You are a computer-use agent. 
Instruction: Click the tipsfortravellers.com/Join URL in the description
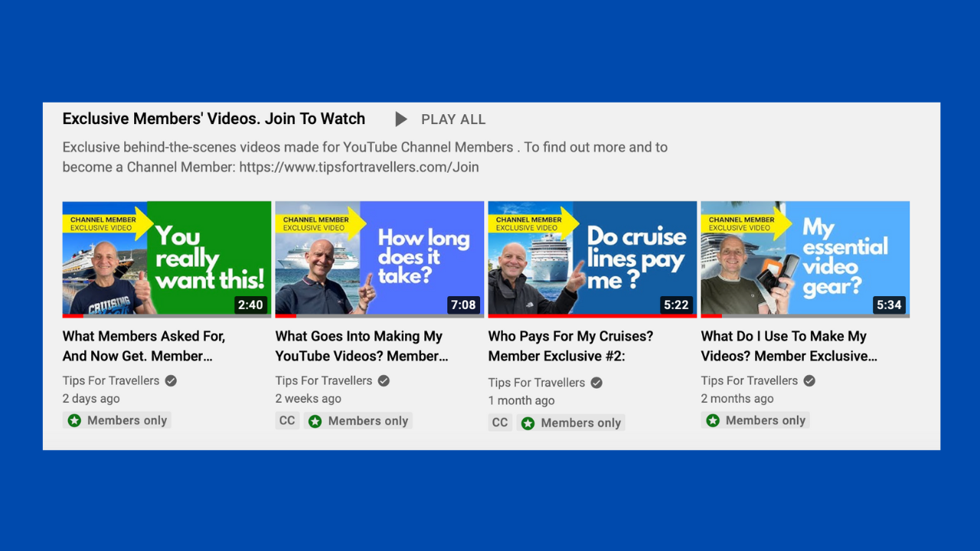pyautogui.click(x=359, y=167)
